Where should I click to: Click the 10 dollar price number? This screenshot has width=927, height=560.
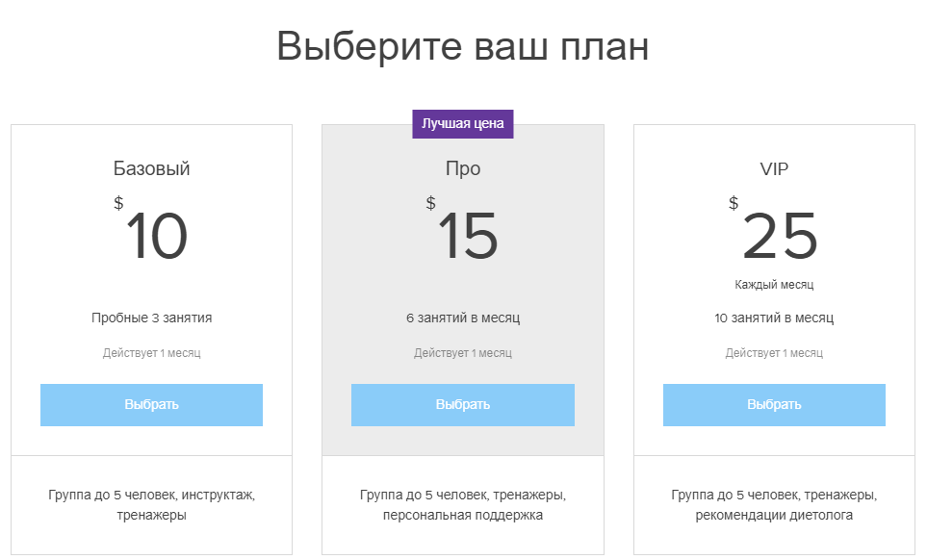click(x=156, y=236)
